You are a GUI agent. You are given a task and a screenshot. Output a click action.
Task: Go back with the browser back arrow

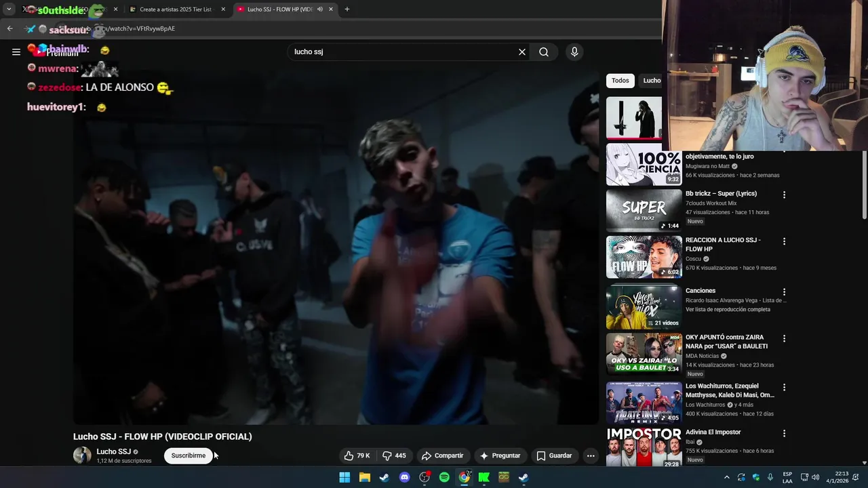[9, 28]
